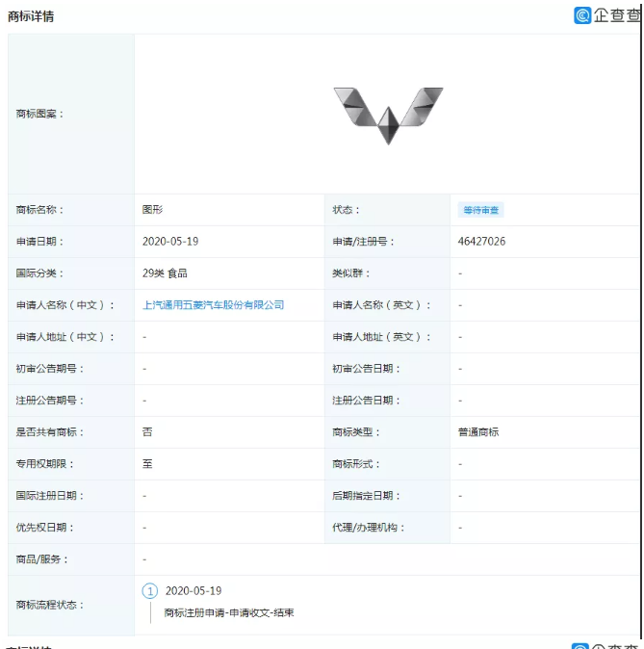Select the trademark name value 图形
The width and height of the screenshot is (644, 649).
(152, 210)
